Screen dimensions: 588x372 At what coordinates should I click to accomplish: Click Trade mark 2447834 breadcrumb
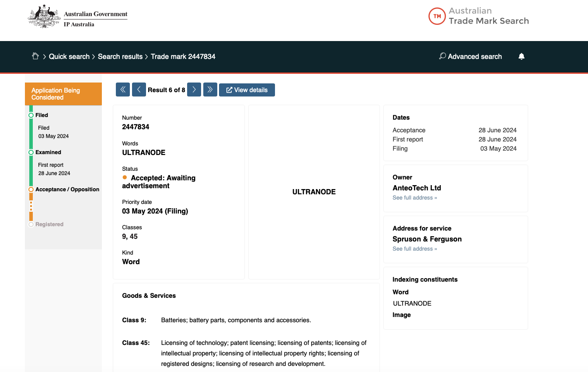pyautogui.click(x=183, y=56)
